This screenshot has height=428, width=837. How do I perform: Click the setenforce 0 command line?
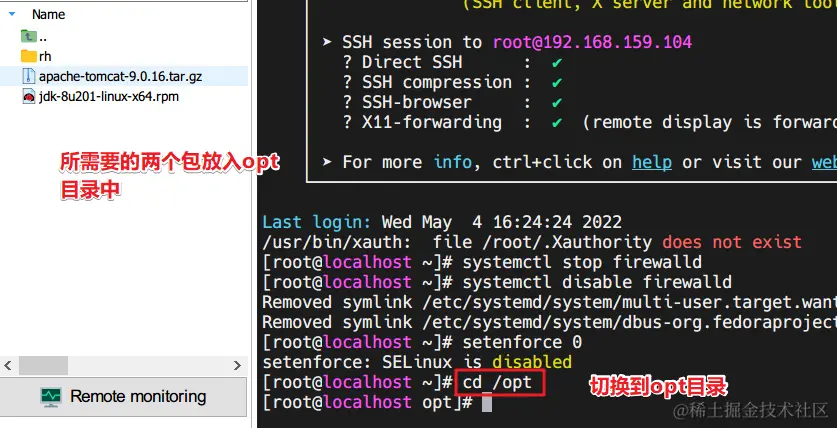(x=522, y=342)
